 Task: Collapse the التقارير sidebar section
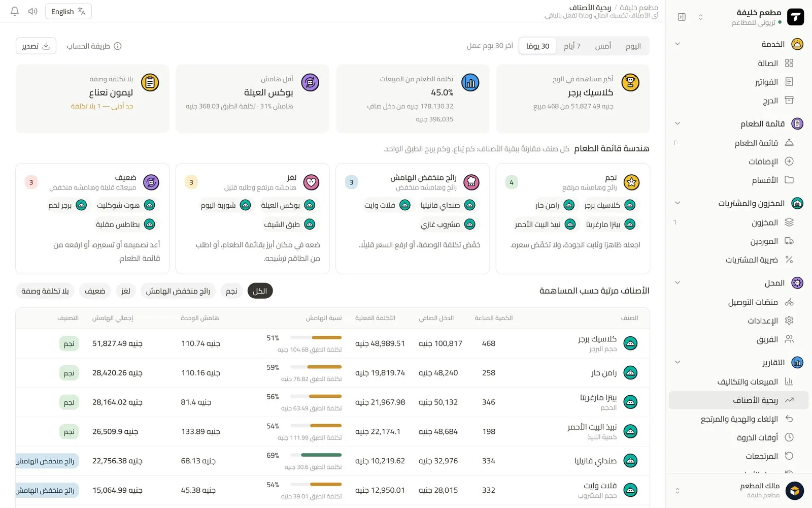(677, 362)
